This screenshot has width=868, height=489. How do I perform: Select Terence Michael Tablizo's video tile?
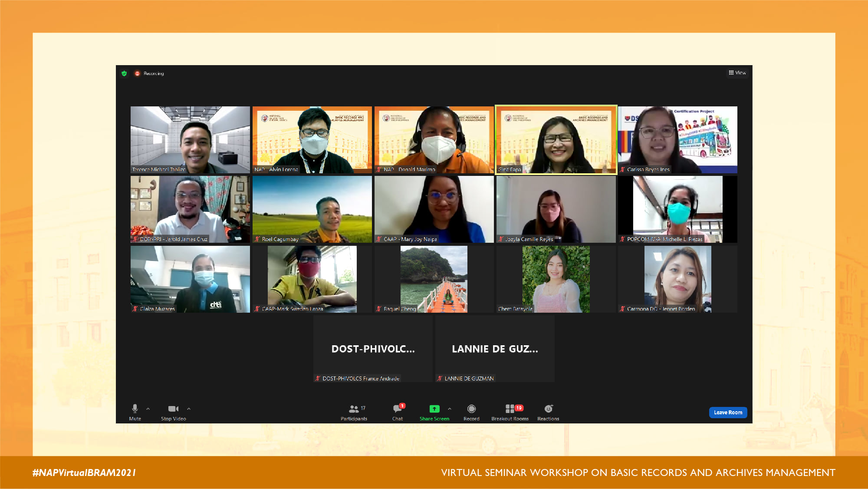click(190, 140)
